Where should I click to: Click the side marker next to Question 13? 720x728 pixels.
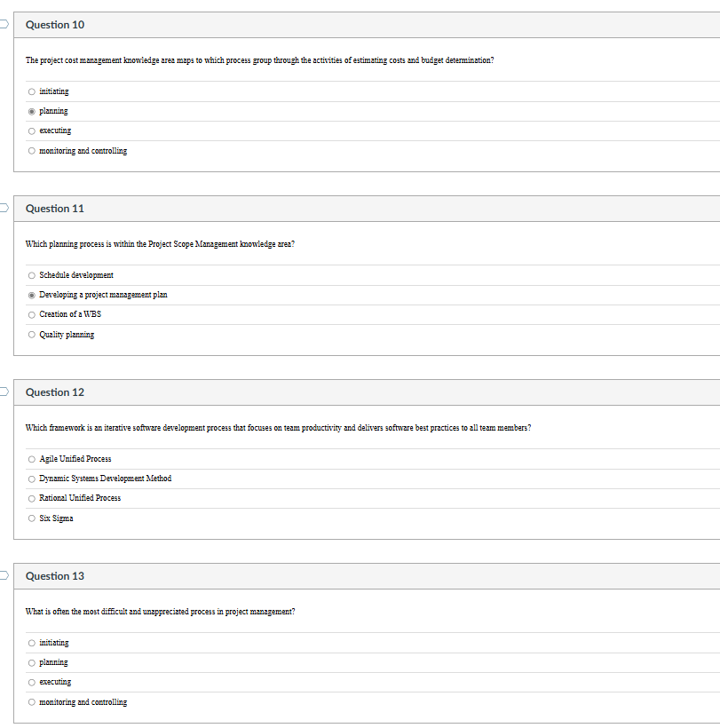point(3,575)
